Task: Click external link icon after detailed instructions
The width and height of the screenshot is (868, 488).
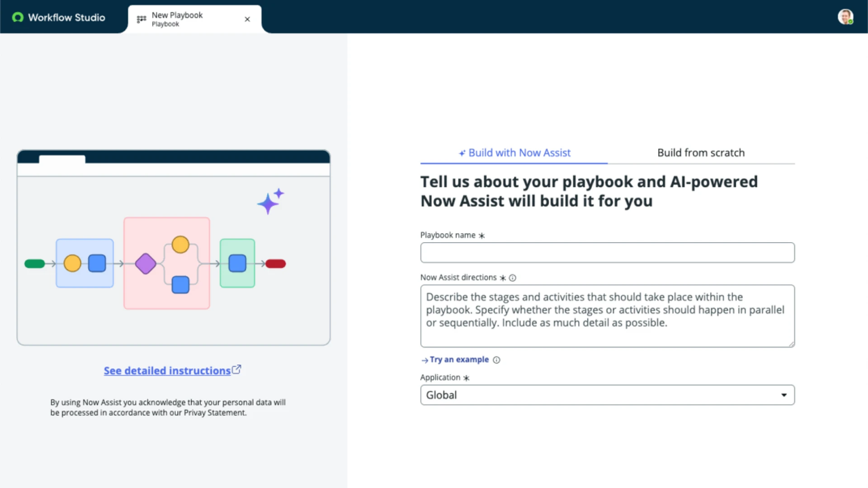Action: [236, 370]
